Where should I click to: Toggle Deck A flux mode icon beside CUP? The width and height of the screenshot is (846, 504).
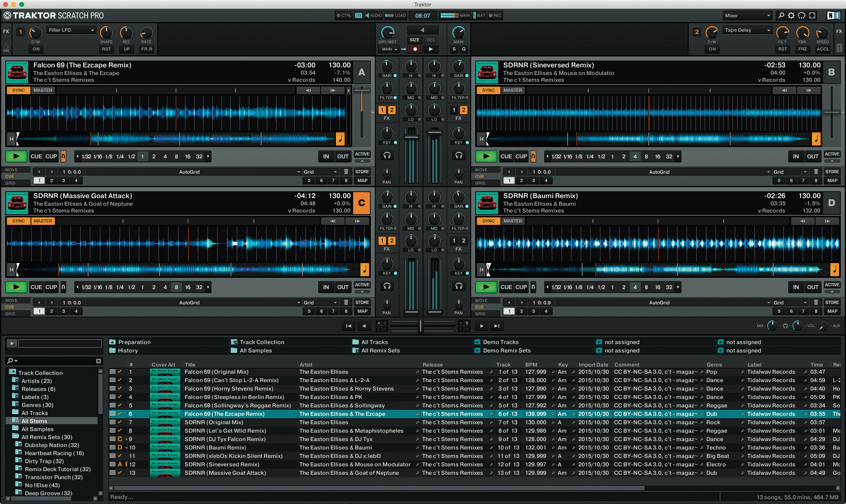click(63, 156)
